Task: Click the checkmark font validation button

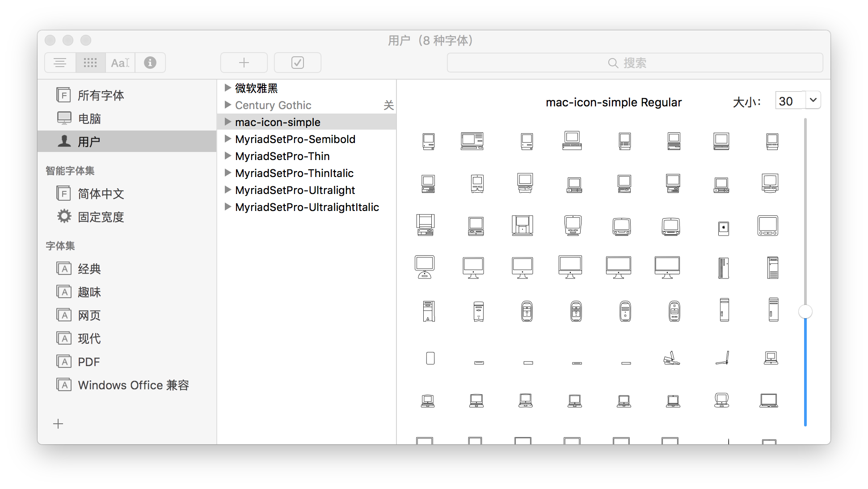Action: [297, 63]
